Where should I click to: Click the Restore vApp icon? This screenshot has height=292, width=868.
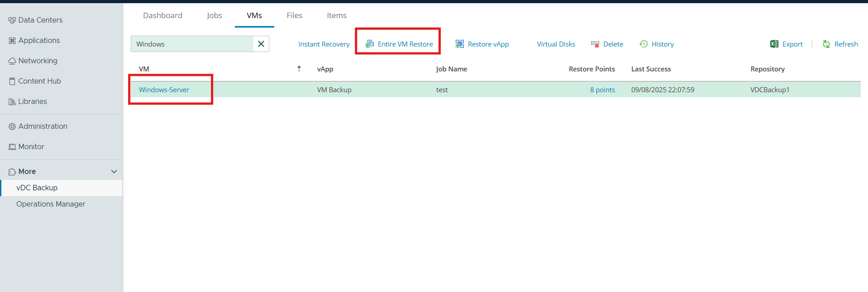tap(460, 44)
